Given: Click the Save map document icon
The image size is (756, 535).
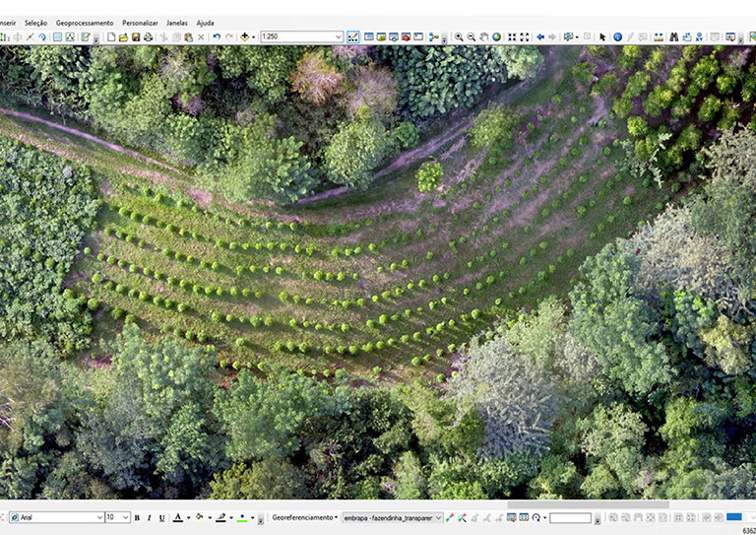Looking at the screenshot, I should tap(136, 37).
